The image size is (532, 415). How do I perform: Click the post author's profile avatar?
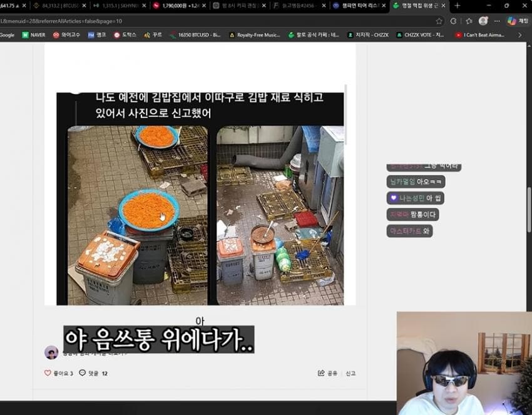(51, 352)
